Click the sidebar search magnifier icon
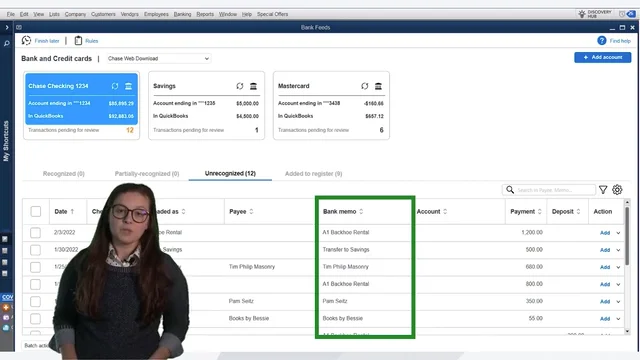 pyautogui.click(x=7, y=43)
